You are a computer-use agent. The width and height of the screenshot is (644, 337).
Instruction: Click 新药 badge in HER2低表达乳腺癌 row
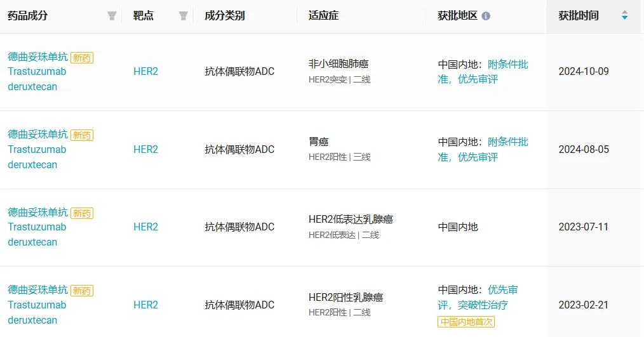[x=82, y=213]
